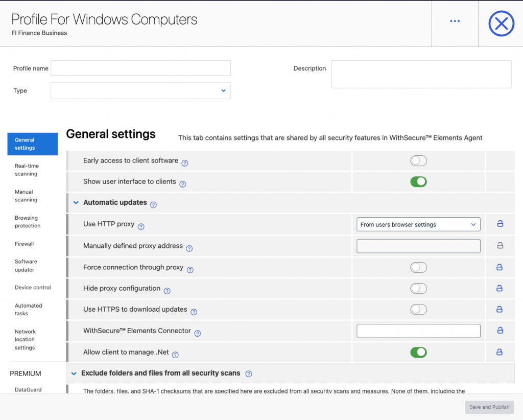The height and width of the screenshot is (420, 523).
Task: Collapse Exclude folders and files section
Action: 74,374
